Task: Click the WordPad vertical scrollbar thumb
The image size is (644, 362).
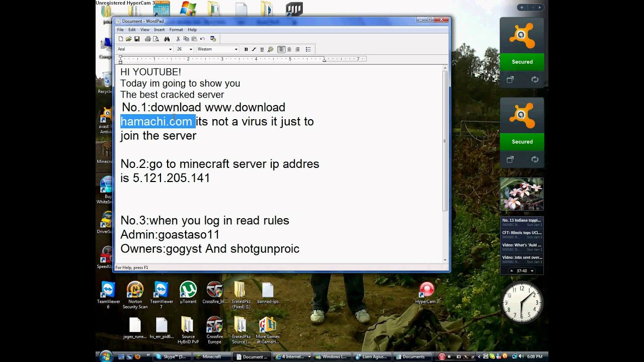Action: (445, 141)
